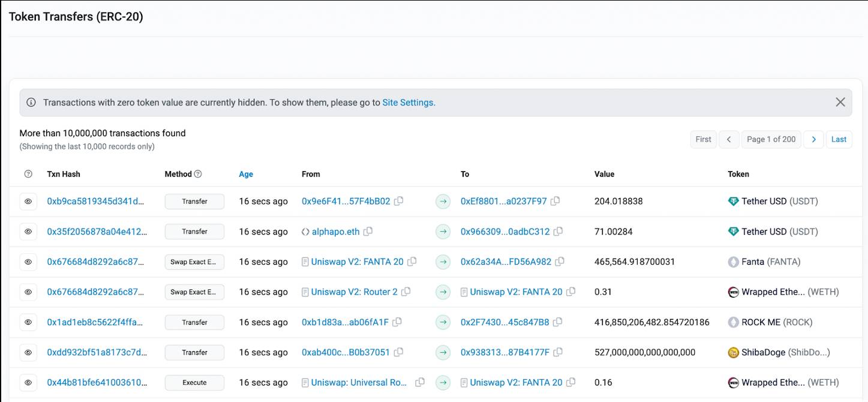Screen dimensions: 868x402
Task: Click the question mark icon before Txn Hash header
Action: coord(28,174)
